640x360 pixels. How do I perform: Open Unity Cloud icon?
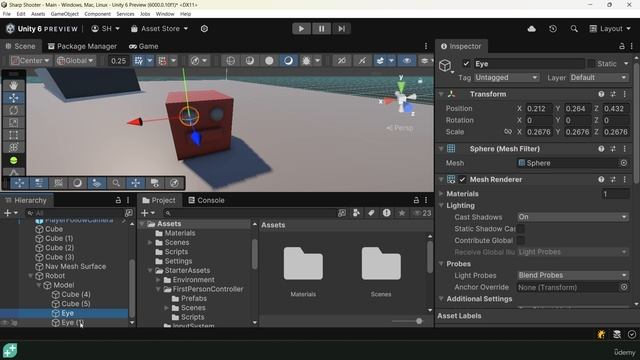(x=531, y=29)
